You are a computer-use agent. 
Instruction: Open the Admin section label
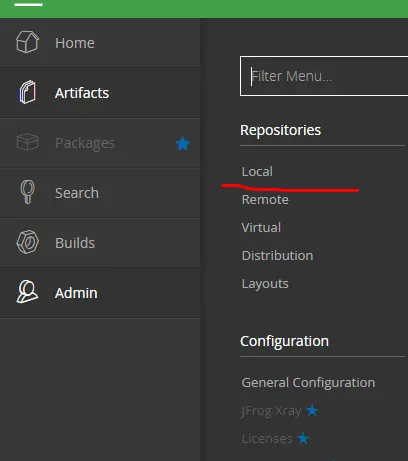(x=76, y=293)
